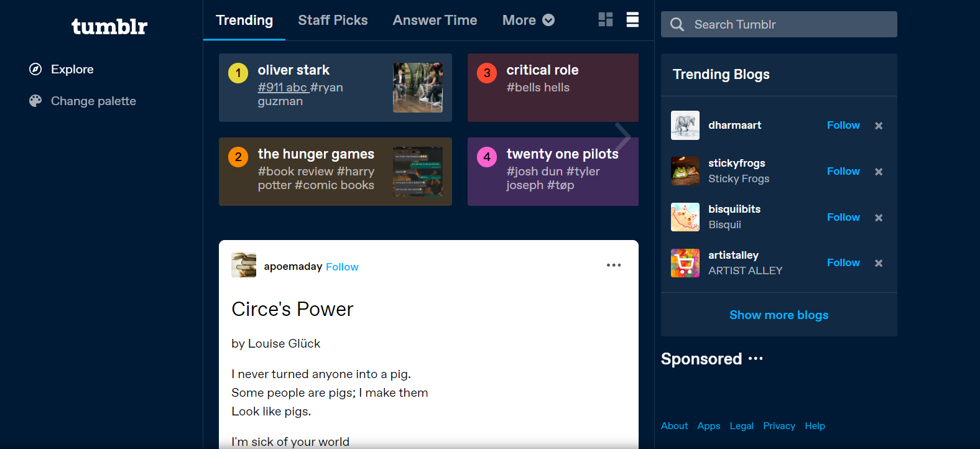The image size is (980, 449).
Task: Open the Staff Picks tab
Action: click(333, 20)
